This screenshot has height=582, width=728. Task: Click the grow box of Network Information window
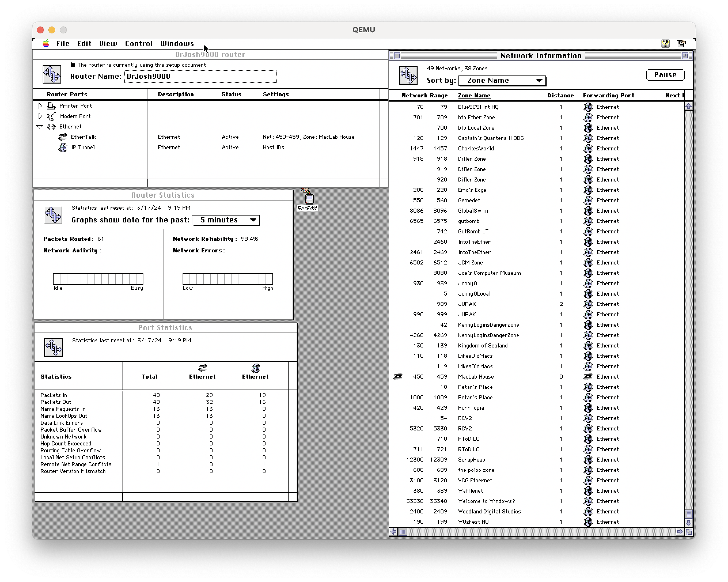(689, 532)
